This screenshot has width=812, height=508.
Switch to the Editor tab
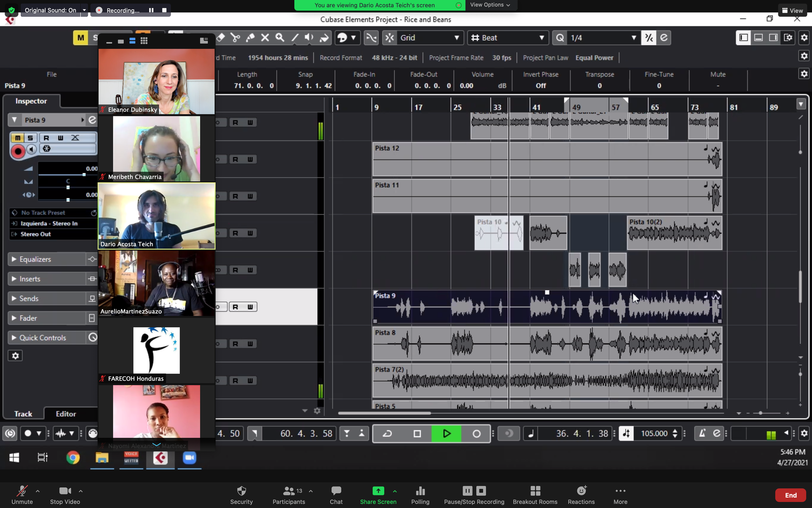coord(65,414)
